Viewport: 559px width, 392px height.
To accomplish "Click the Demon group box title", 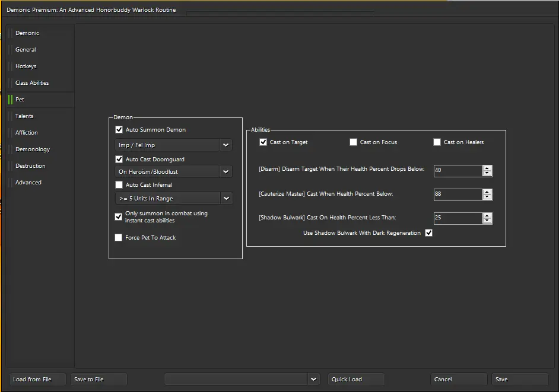I will pyautogui.click(x=123, y=117).
